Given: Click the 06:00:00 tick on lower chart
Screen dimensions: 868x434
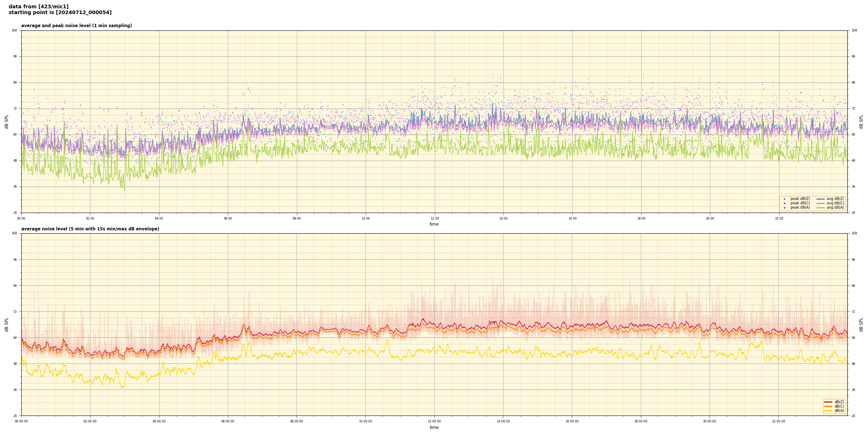Looking at the screenshot, I should point(228,421).
